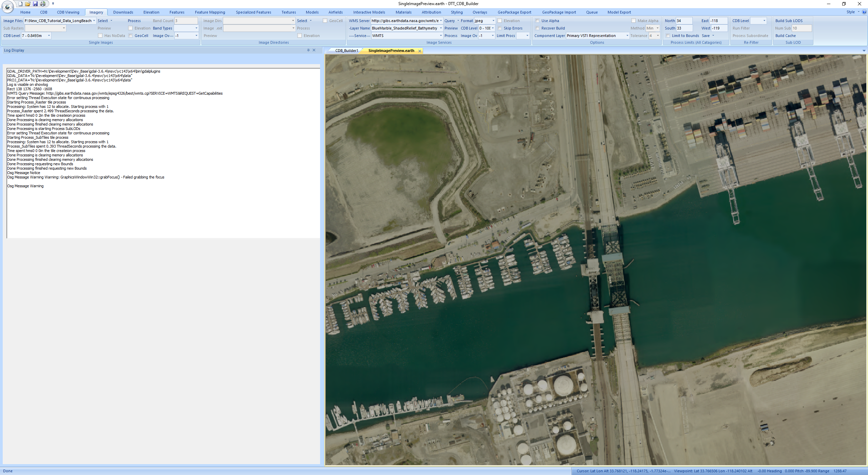Viewport: 868px width, 475px height.
Task: Toggle the Make Alpha checkbox
Action: click(x=634, y=21)
